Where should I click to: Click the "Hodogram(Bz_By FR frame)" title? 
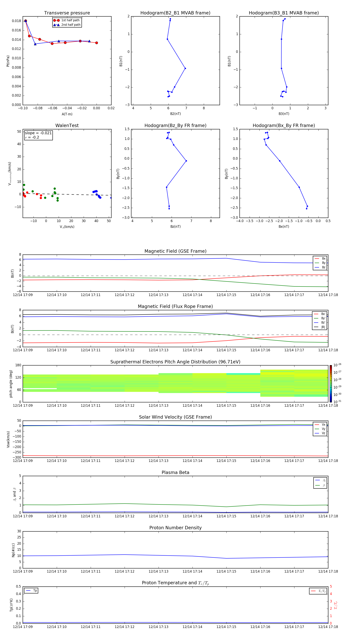tap(175, 125)
